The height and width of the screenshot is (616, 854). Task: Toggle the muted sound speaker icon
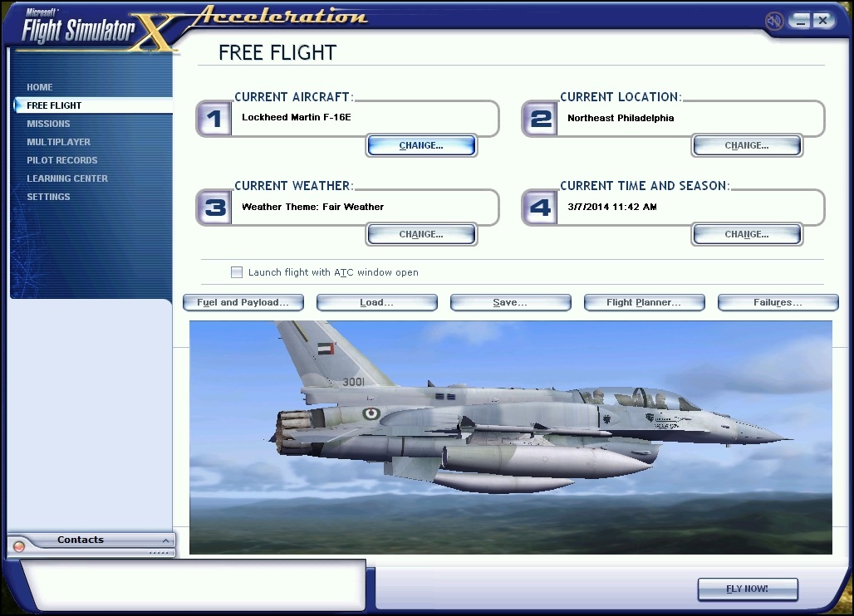tap(774, 21)
